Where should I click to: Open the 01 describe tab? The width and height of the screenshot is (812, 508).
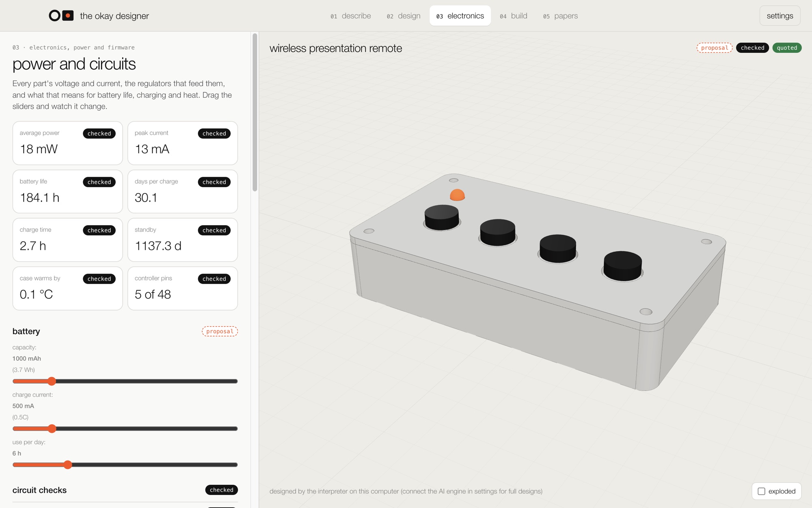(x=350, y=16)
